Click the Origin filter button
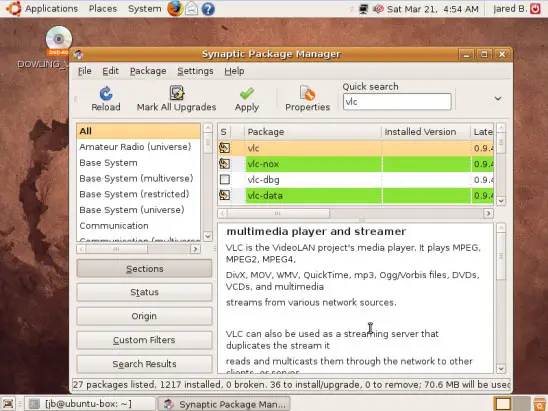548x411 pixels. point(144,316)
